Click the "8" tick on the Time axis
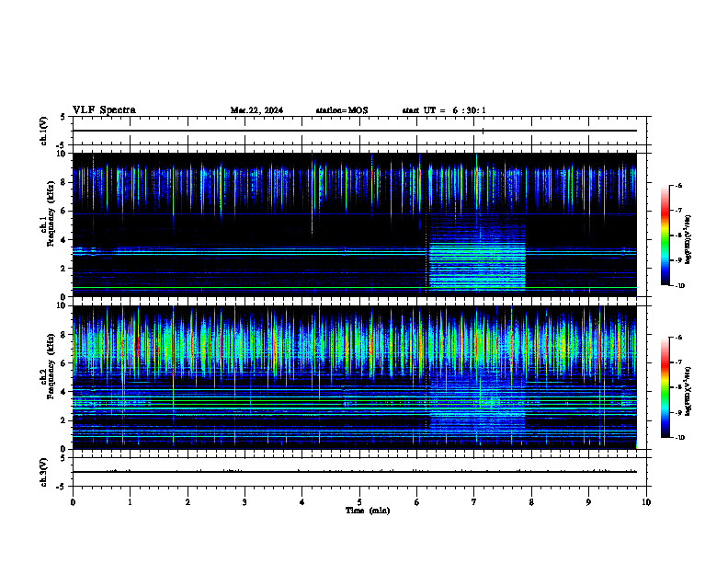Image resolution: width=728 pixels, height=563 pixels. (531, 502)
